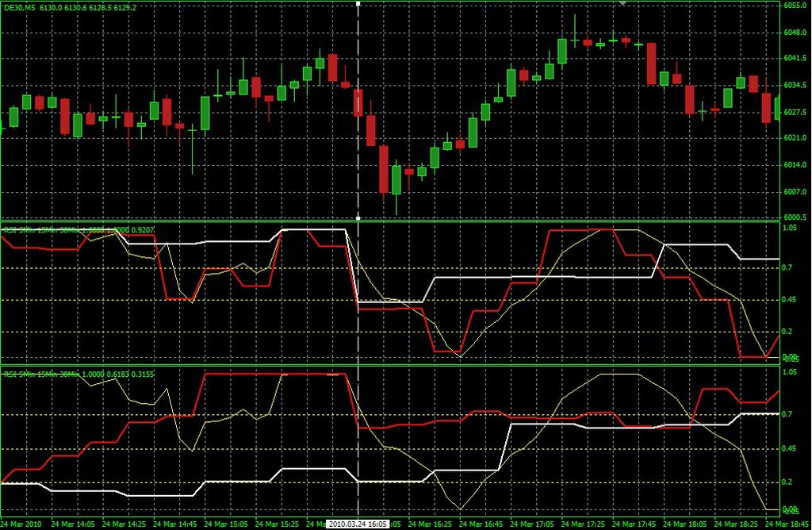Click 1.05 on the upper RSI subwindow scale
This screenshot has width=812, height=530.
pyautogui.click(x=789, y=228)
